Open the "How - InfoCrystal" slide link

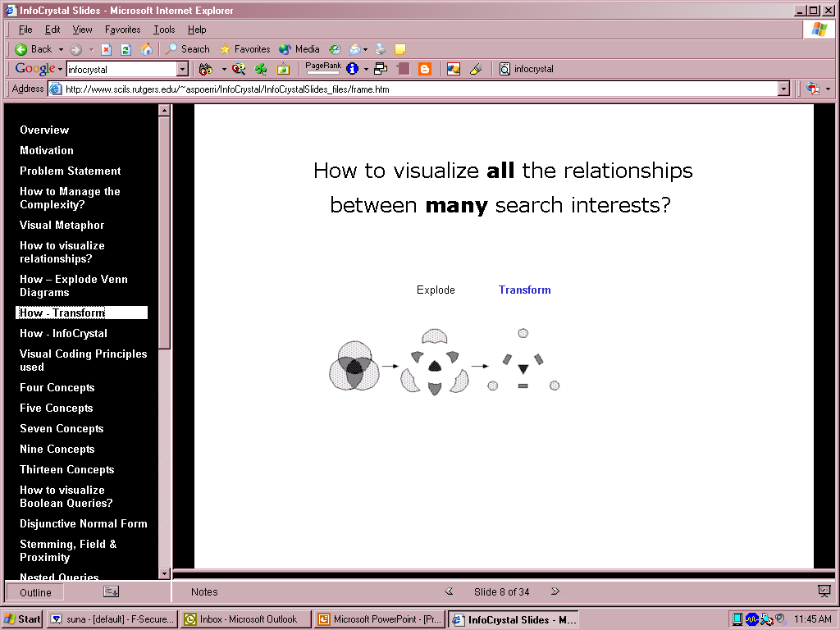click(x=63, y=334)
